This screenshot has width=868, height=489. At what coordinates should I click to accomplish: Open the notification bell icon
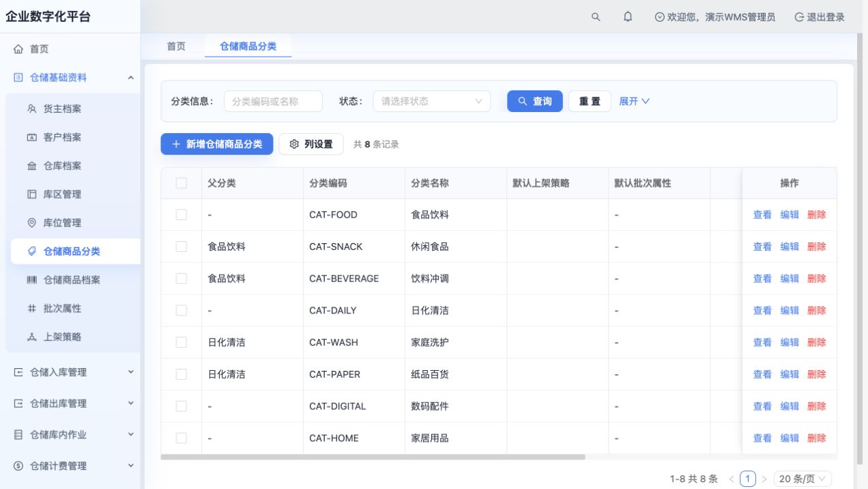pyautogui.click(x=628, y=17)
